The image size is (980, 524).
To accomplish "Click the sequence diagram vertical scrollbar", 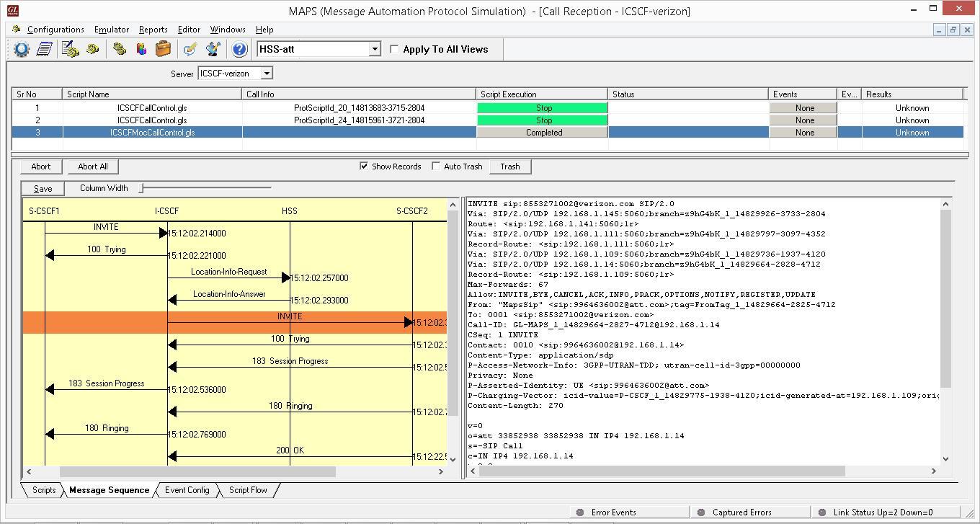I will tap(453, 314).
